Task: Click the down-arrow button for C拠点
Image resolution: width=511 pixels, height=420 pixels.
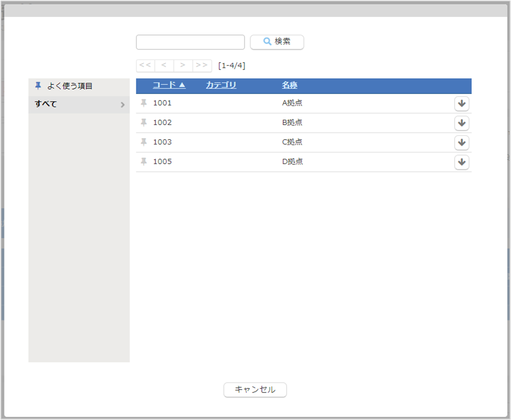Action: 462,142
